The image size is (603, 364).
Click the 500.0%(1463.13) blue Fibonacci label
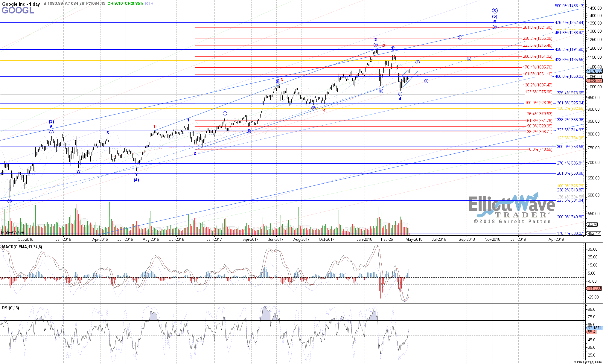(x=569, y=6)
